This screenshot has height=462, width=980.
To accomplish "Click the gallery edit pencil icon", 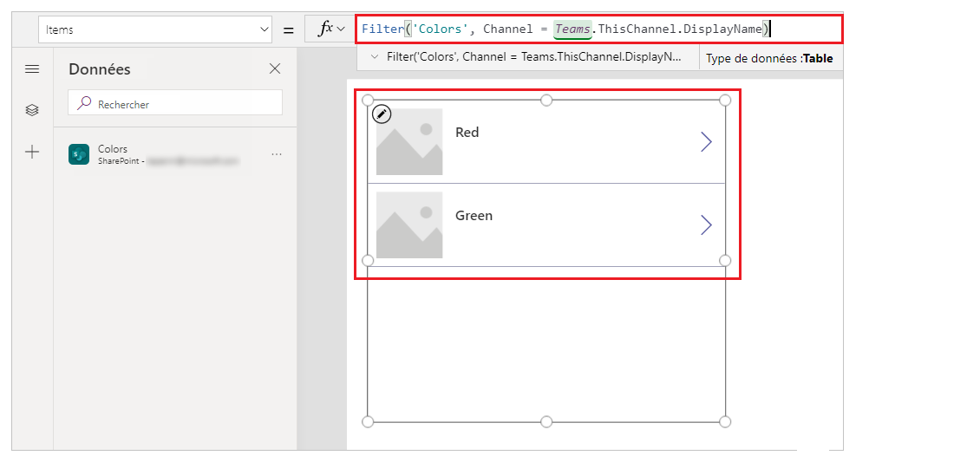I will 382,114.
